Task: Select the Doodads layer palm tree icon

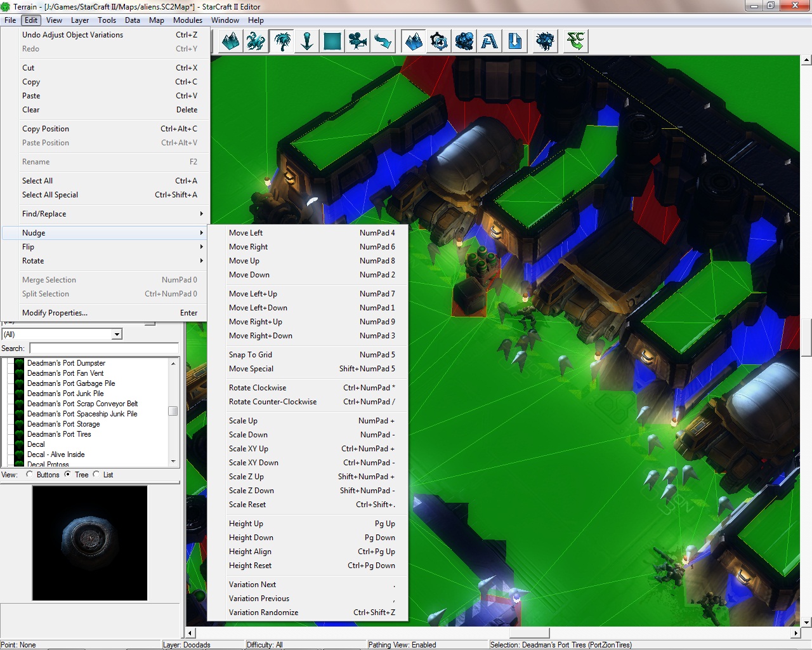Action: [281, 42]
